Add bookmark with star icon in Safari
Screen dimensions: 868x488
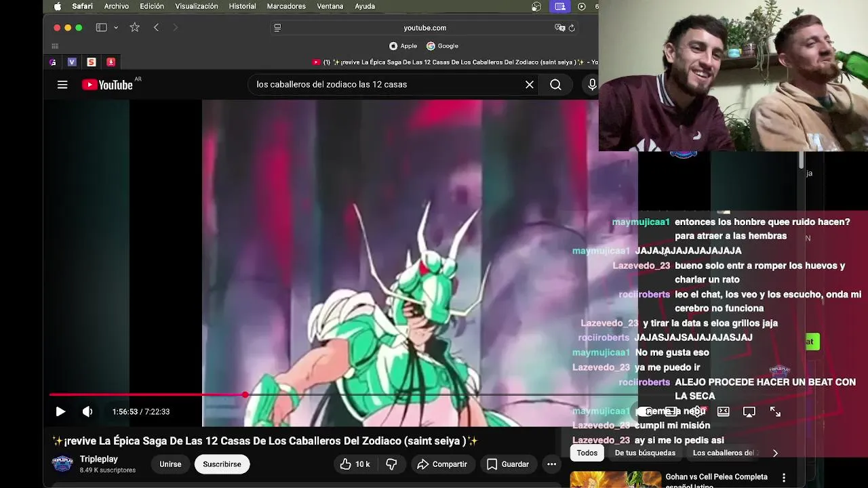pos(134,28)
